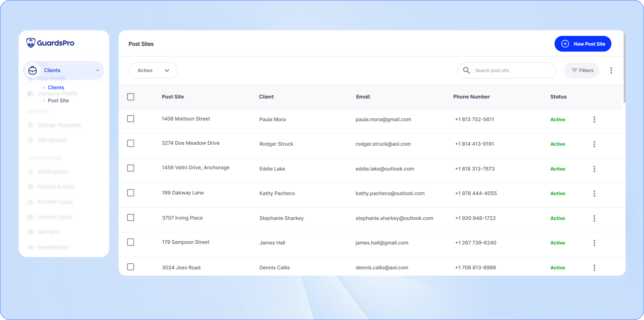This screenshot has height=320, width=644.
Task: Click email eddie.lake@outlook.com
Action: point(385,169)
